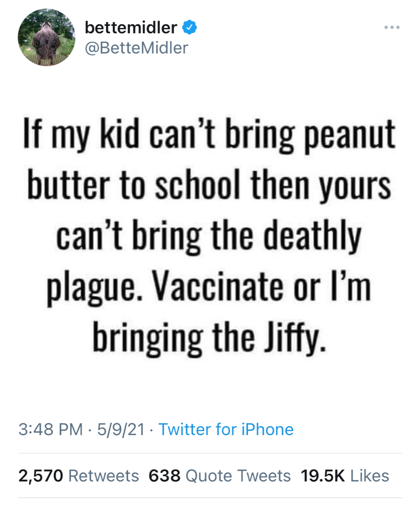The image size is (420, 508).
Task: Open the Twitter for iPhone source link
Action: point(226,429)
